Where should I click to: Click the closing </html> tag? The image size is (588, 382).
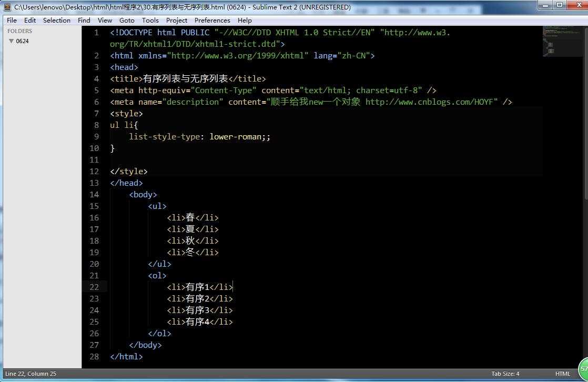[x=126, y=357]
